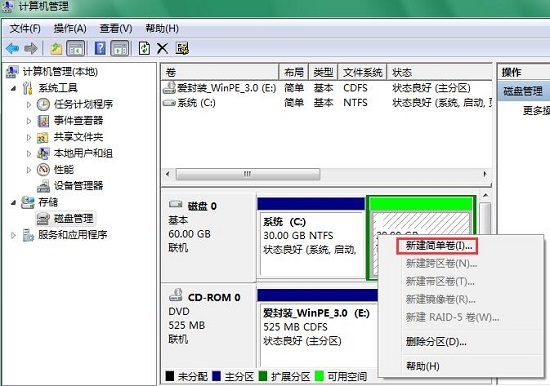Image resolution: width=550 pixels, height=386 pixels.
Task: Expand the 本地用户和组 node
Action: 29,154
